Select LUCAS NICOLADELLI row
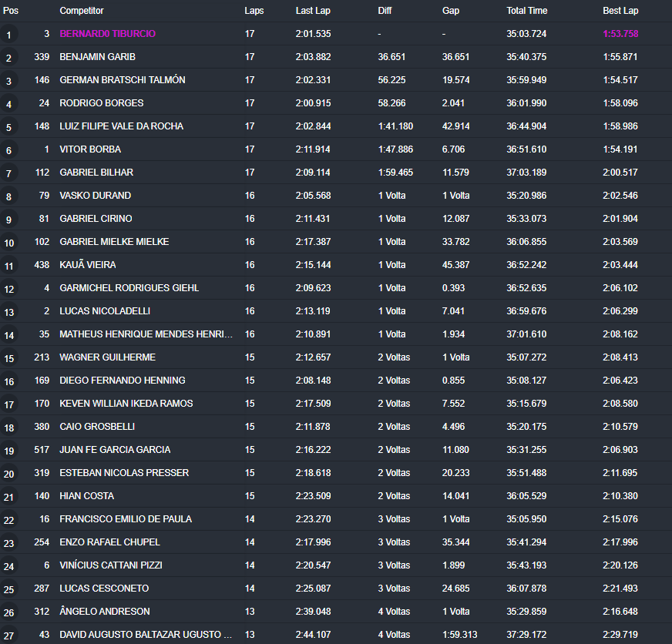Viewport: 672px width, 644px height. point(336,311)
